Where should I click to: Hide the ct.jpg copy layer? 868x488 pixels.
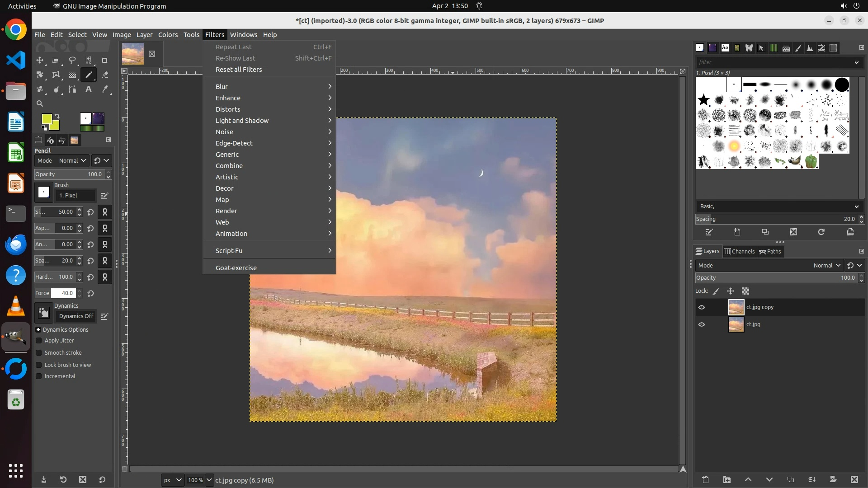click(x=702, y=307)
